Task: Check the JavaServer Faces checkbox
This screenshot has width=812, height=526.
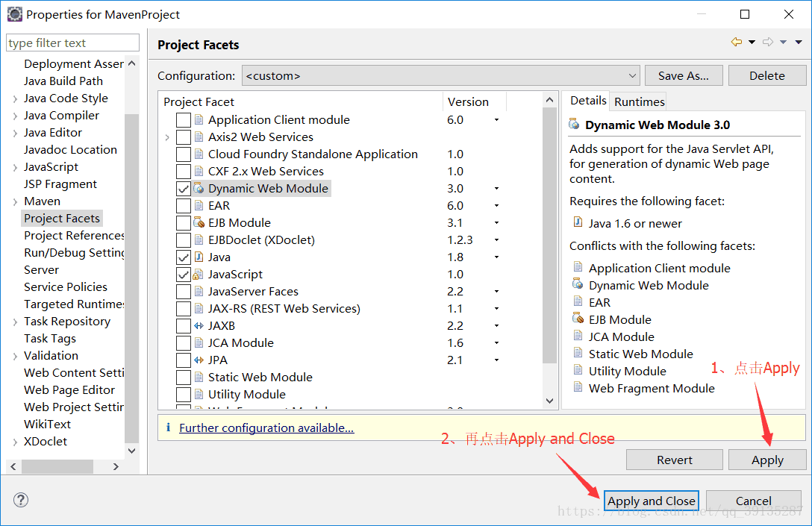Action: (x=184, y=292)
